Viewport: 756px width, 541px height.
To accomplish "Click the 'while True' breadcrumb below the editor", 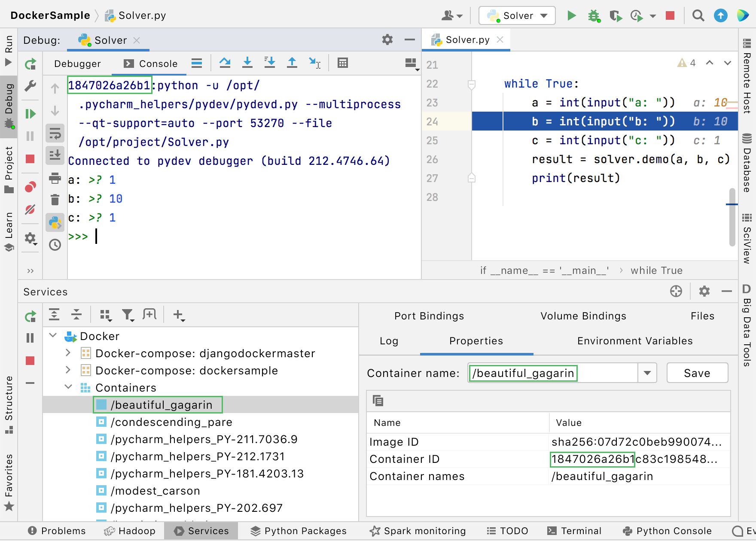I will [x=656, y=270].
